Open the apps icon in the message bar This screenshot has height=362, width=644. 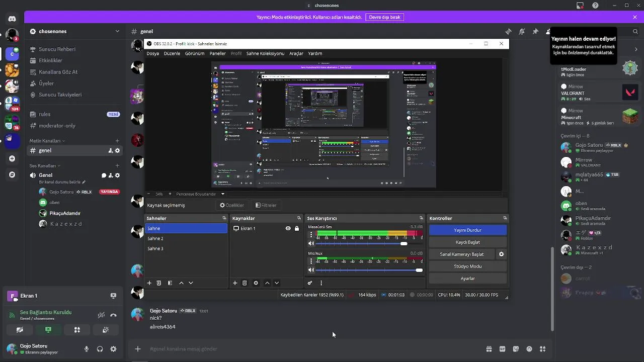(542, 349)
